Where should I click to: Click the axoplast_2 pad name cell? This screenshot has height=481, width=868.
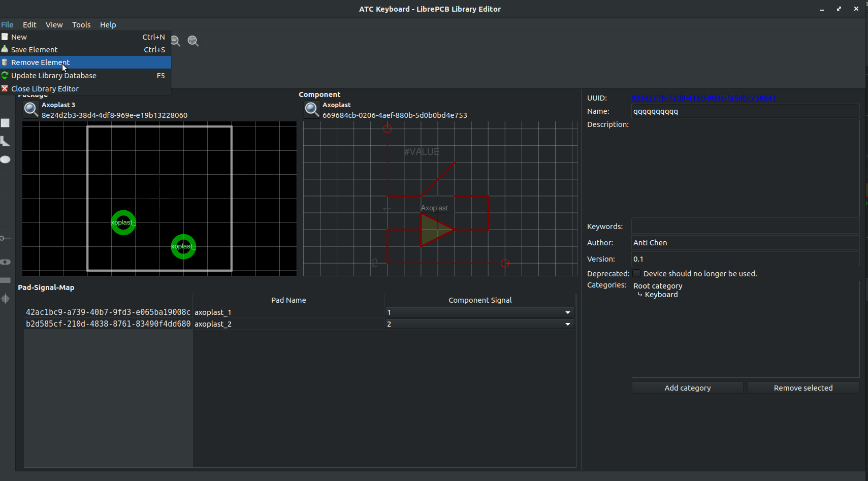(x=288, y=324)
